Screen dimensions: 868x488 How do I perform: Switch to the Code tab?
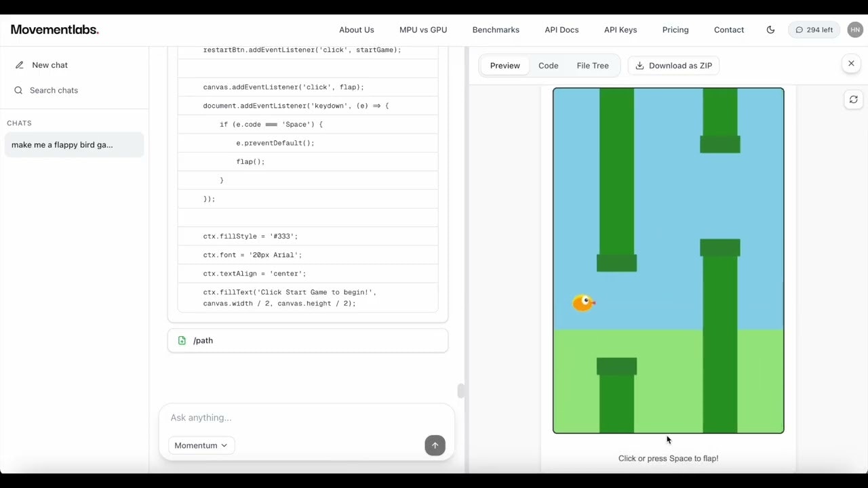(x=548, y=66)
